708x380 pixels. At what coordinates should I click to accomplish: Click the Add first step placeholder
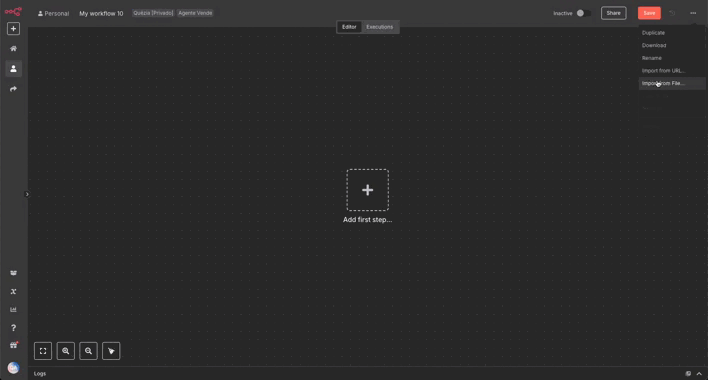click(368, 190)
